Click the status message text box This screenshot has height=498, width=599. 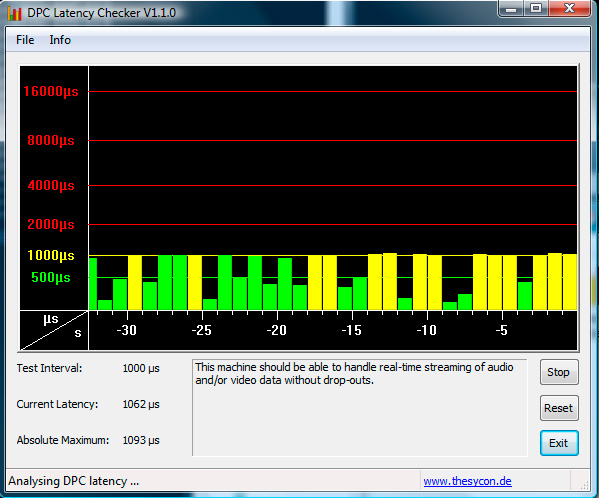[x=359, y=407]
